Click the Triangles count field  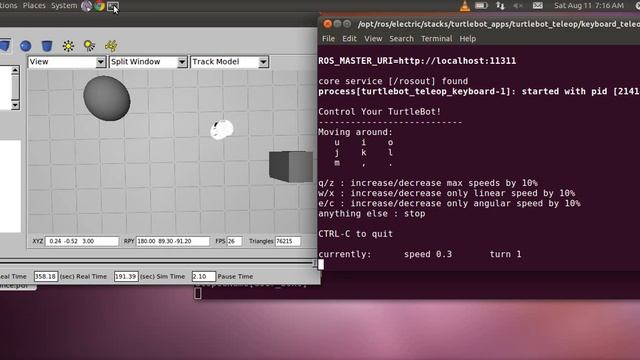[288, 241]
